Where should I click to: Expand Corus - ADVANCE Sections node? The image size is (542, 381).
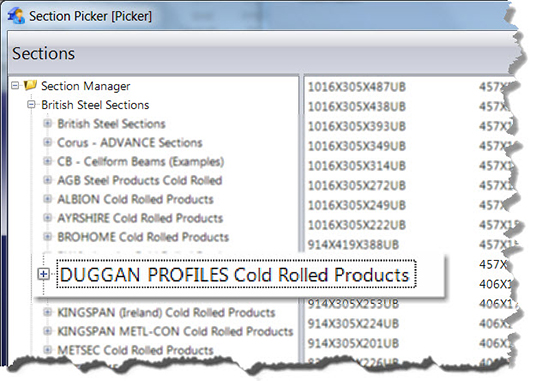coord(47,142)
